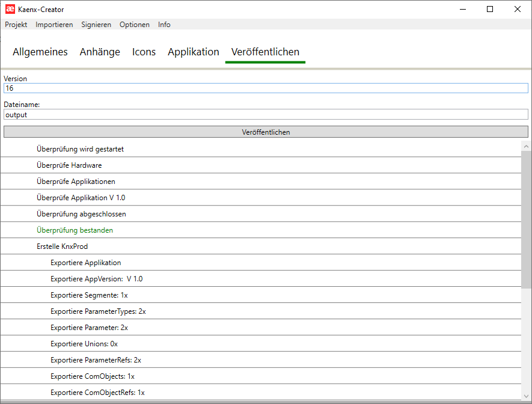Open the Signieren menu

coord(96,25)
